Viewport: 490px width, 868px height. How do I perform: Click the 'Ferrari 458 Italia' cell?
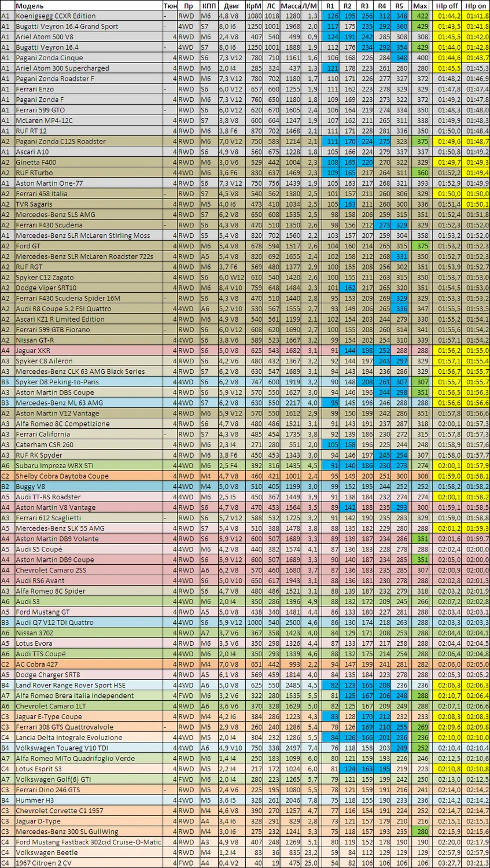coord(88,194)
